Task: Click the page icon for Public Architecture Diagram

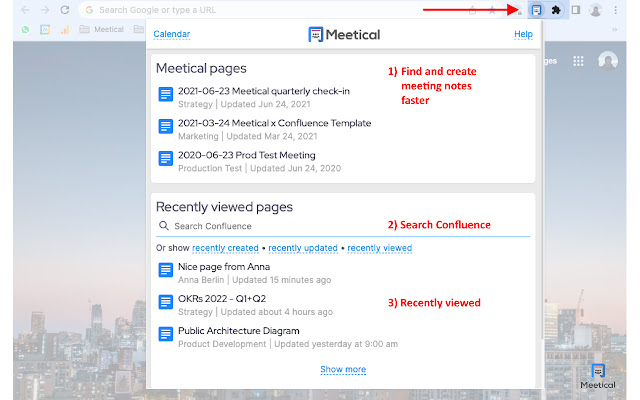Action: point(165,334)
